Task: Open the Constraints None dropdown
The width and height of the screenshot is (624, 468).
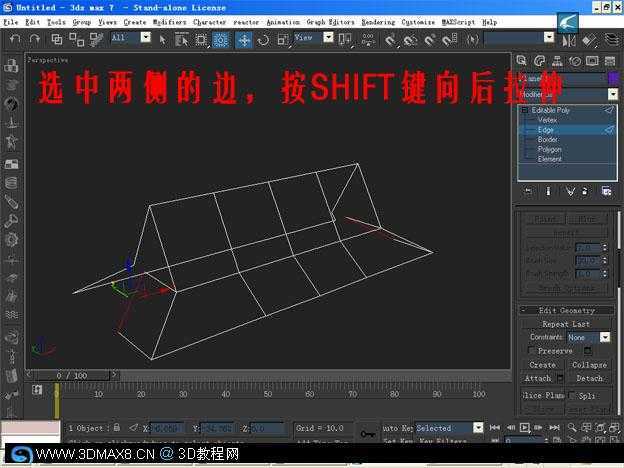Action: [605, 337]
